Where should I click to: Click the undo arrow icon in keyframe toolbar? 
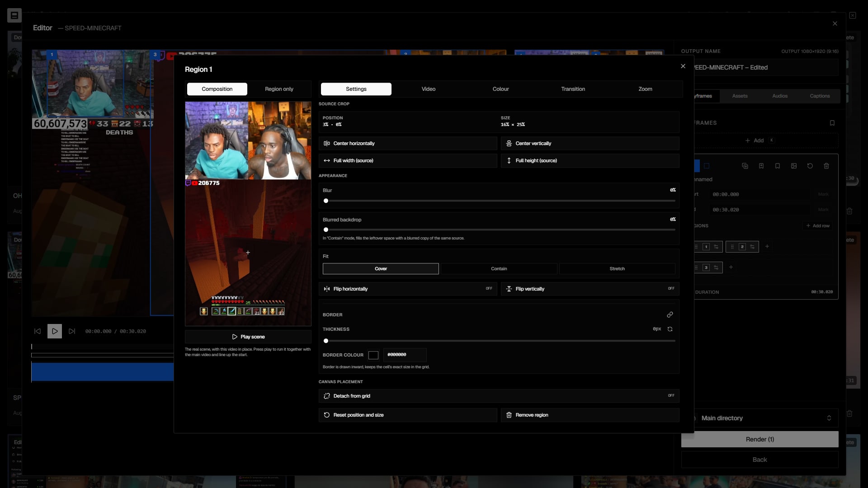coord(810,166)
